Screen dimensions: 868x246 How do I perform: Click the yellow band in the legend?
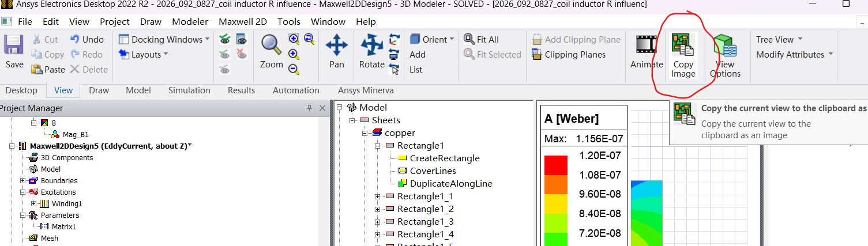click(x=556, y=204)
